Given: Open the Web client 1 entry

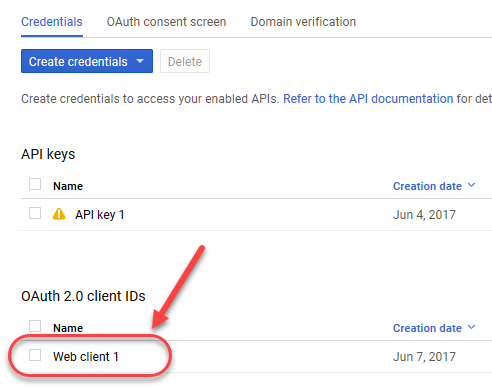Looking at the screenshot, I should coord(86,357).
